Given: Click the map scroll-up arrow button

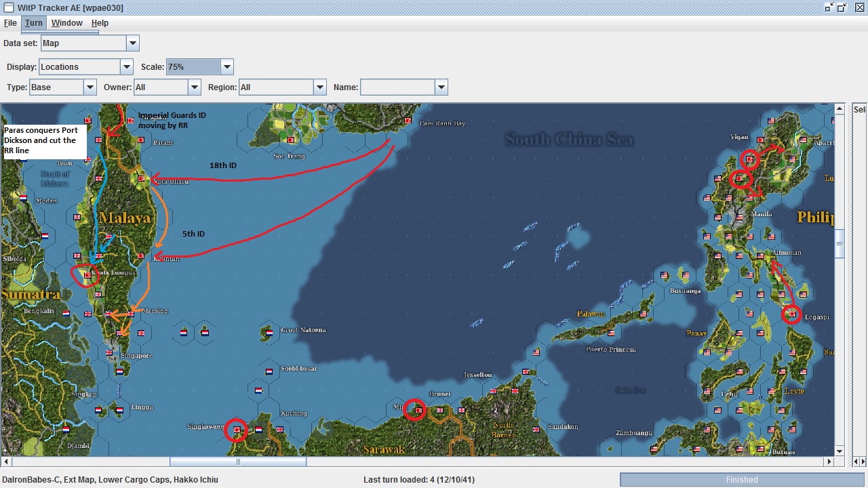Looking at the screenshot, I should coord(840,108).
